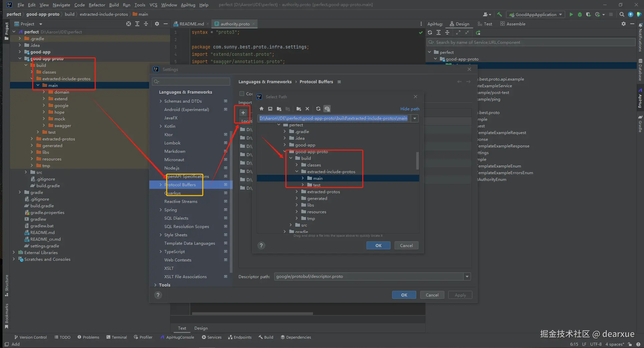Click the Settings search input field
Viewport: 644px width, 348px height.
191,82
